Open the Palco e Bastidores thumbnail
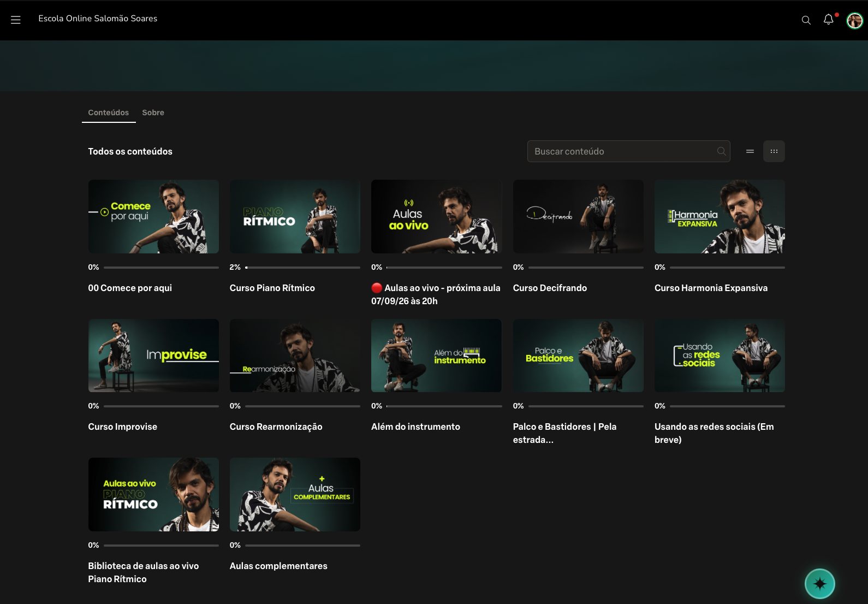The width and height of the screenshot is (868, 604). tap(578, 356)
